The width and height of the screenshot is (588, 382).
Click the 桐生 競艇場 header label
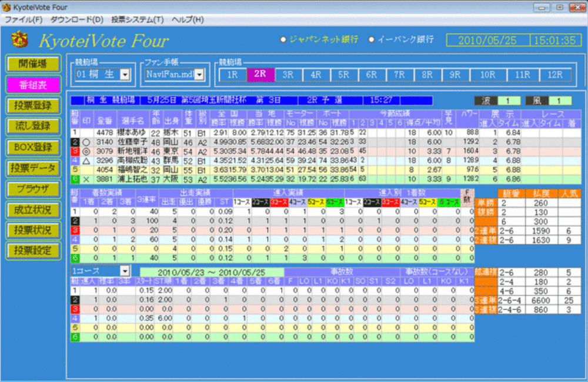pyautogui.click(x=111, y=100)
